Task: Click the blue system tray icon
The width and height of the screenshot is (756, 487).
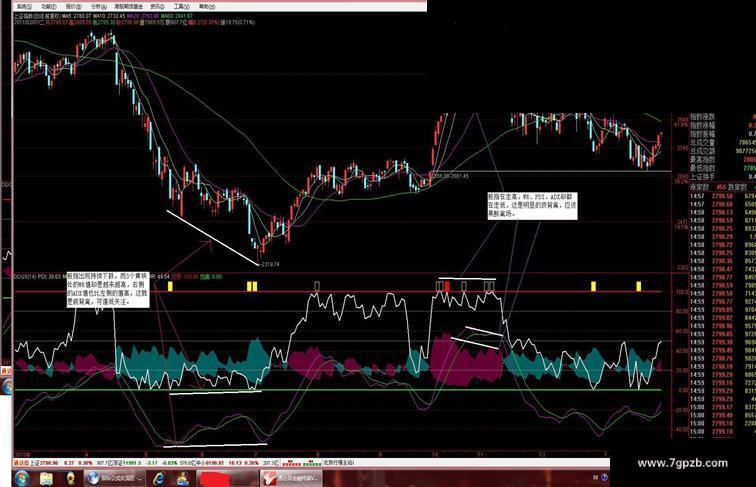Action: pos(605,477)
